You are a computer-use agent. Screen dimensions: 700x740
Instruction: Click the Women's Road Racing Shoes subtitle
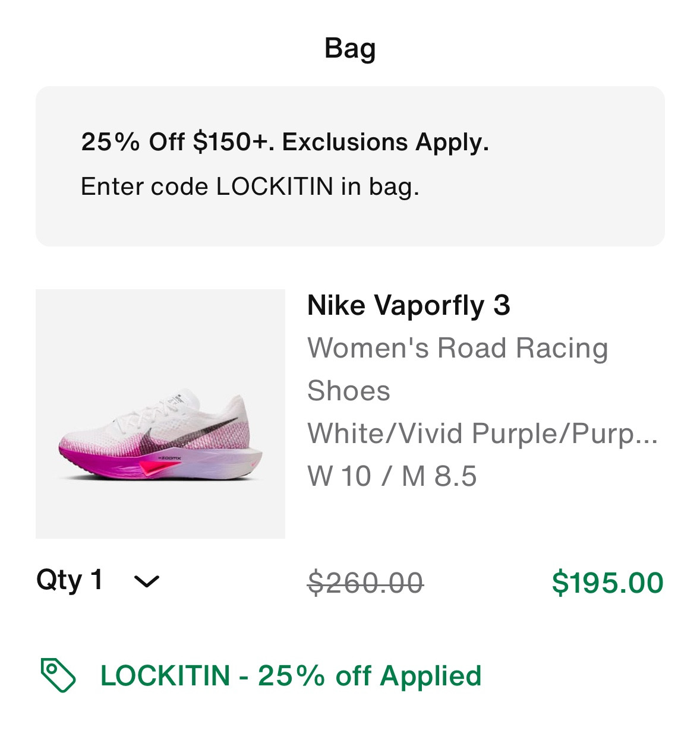click(458, 347)
